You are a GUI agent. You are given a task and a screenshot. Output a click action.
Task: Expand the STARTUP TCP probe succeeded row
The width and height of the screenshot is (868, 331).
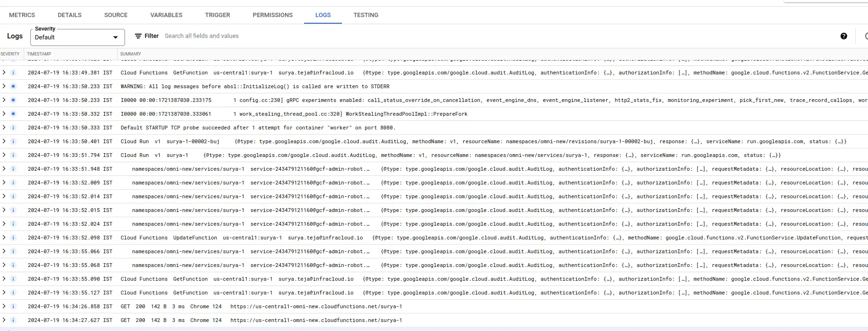4,128
